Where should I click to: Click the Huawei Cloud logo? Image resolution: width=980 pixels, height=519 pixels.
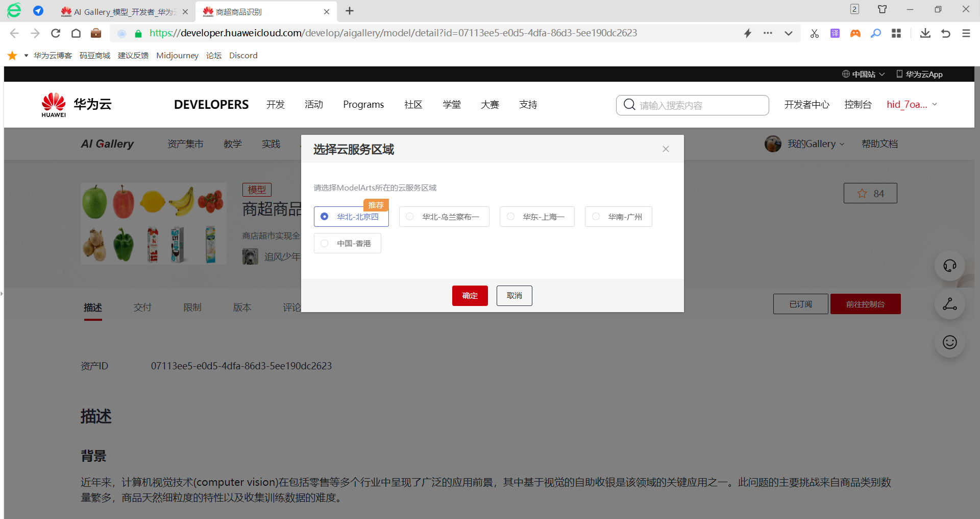[77, 105]
